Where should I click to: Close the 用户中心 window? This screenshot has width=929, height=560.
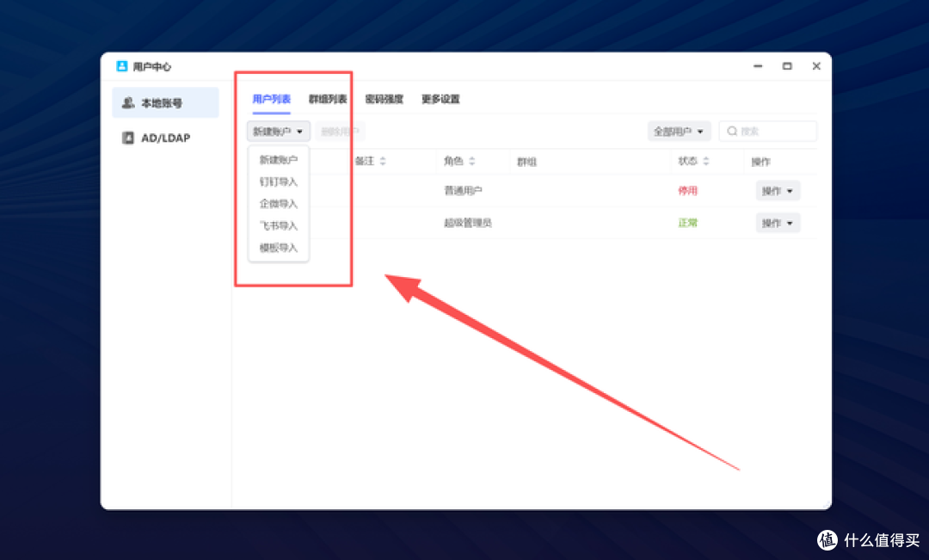click(815, 66)
